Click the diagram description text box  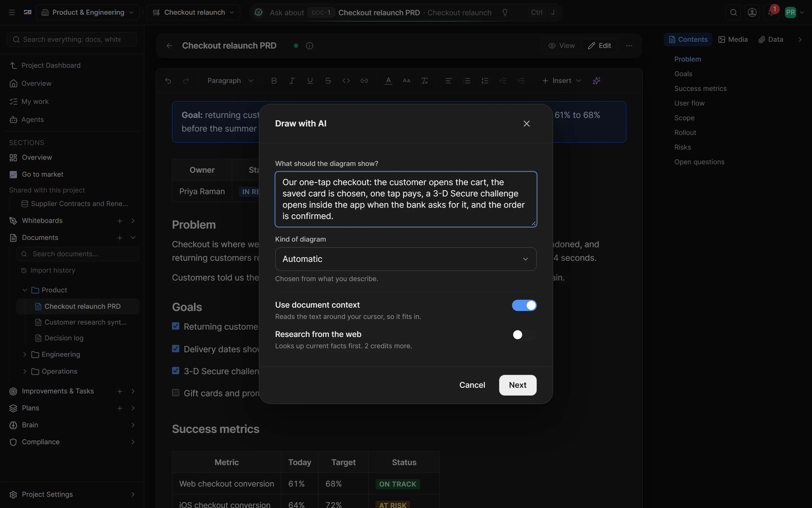406,199
